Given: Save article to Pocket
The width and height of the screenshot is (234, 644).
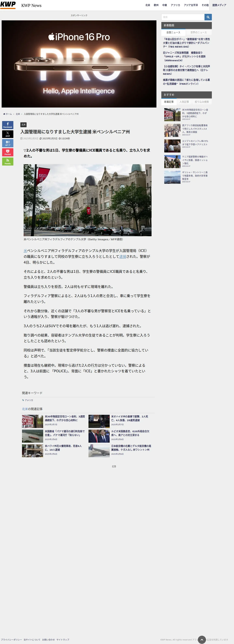Looking at the screenshot, I should [x=8, y=152].
